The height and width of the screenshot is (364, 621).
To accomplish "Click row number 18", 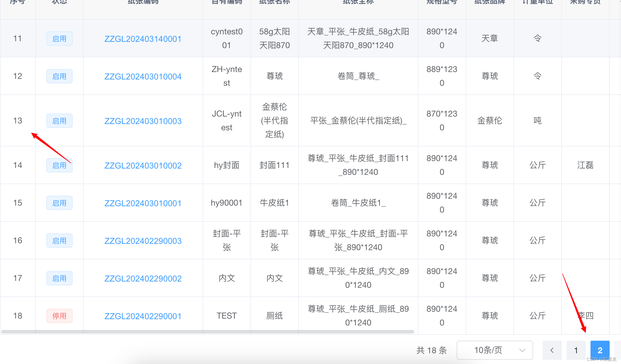I will 18,316.
